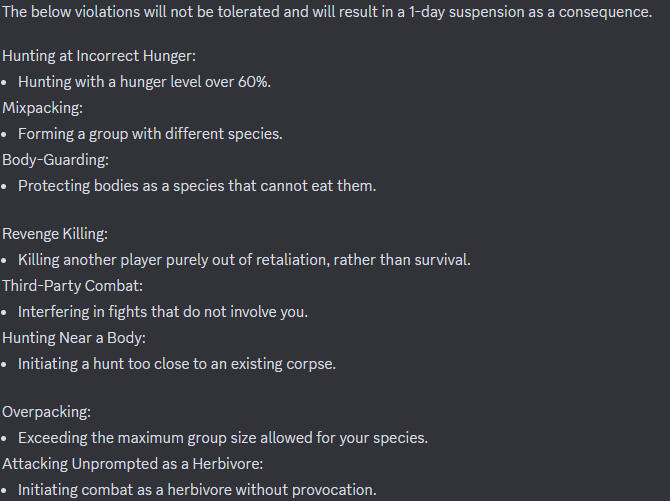670x501 pixels.
Task: Select the 'Exceeding the maximum group size' line
Action: [223, 438]
